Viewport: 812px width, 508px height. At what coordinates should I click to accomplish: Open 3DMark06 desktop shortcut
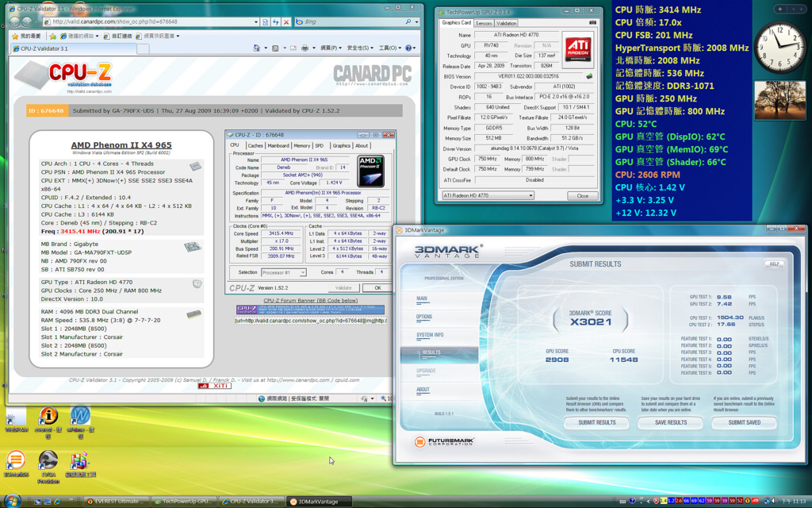16,464
